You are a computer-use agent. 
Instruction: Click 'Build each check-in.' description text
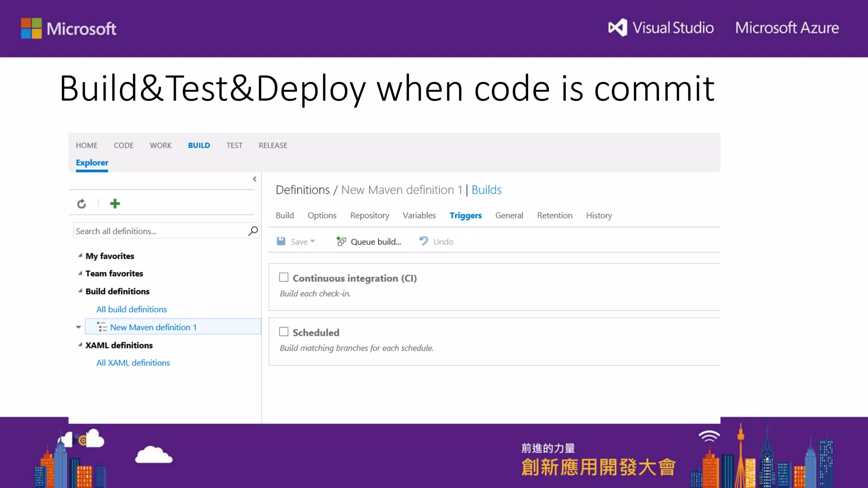[x=315, y=294]
